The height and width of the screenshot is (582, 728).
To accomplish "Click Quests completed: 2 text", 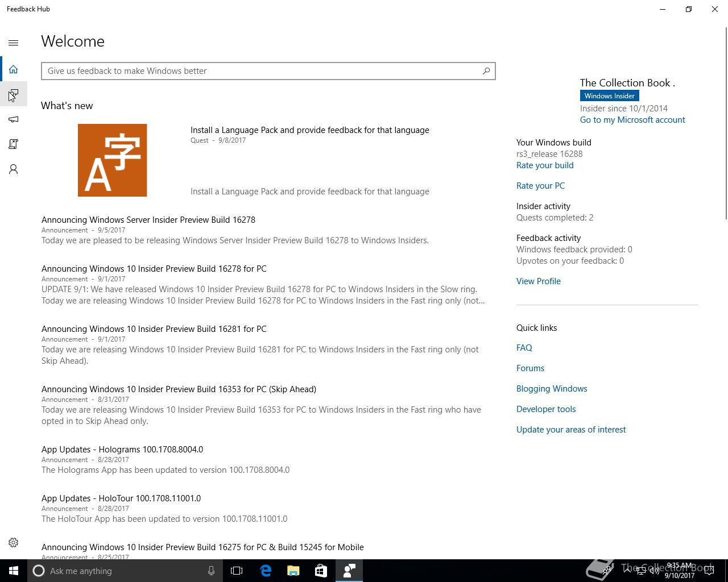I will point(555,218).
